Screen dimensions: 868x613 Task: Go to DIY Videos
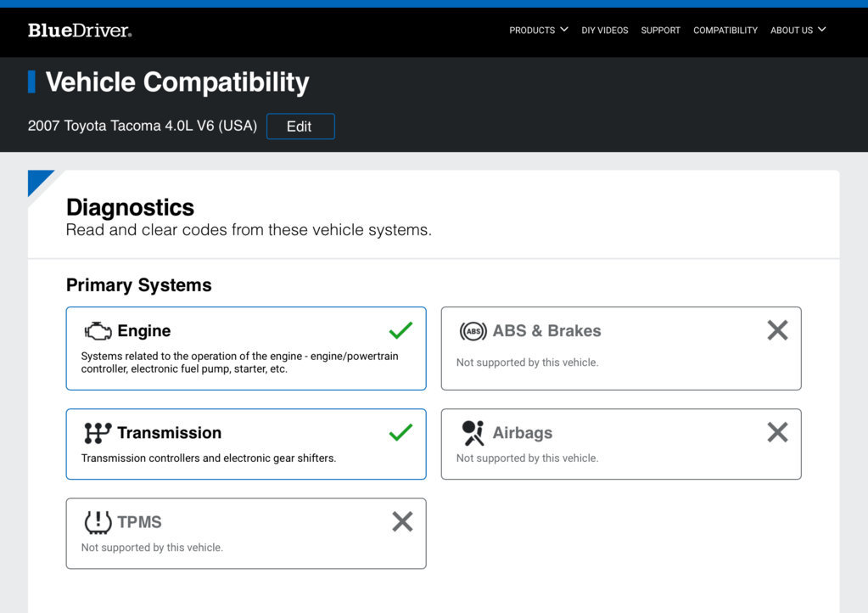pyautogui.click(x=604, y=31)
